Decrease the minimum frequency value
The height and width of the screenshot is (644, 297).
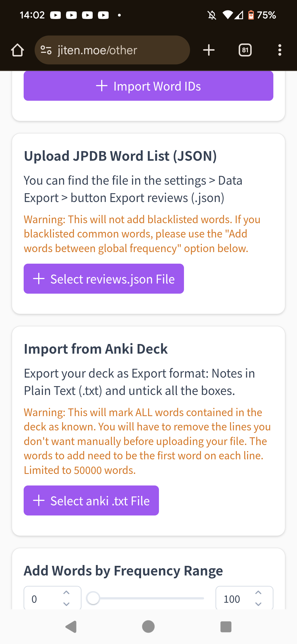point(66,604)
